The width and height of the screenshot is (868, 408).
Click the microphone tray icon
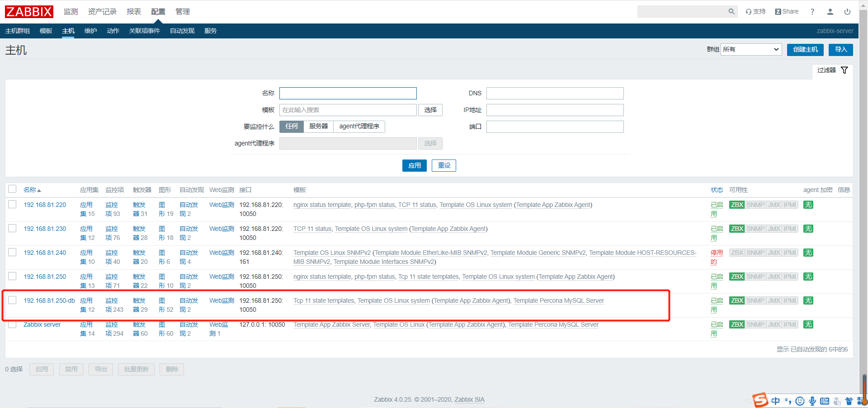(x=812, y=401)
